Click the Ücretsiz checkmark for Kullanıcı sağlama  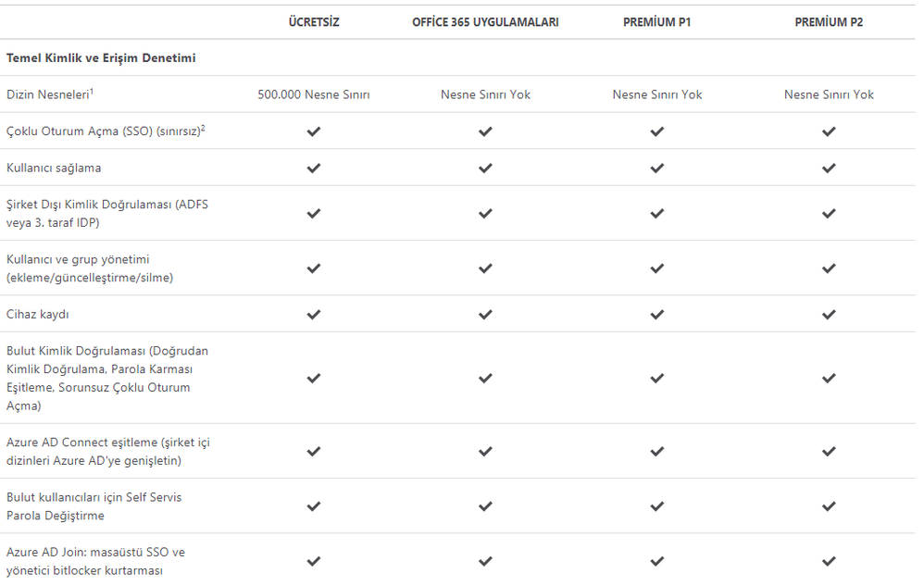coord(314,168)
